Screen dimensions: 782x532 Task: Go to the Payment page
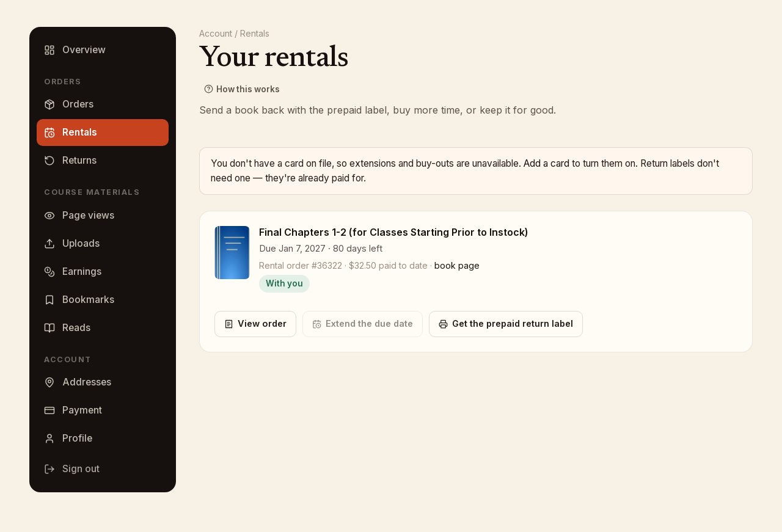click(x=103, y=410)
